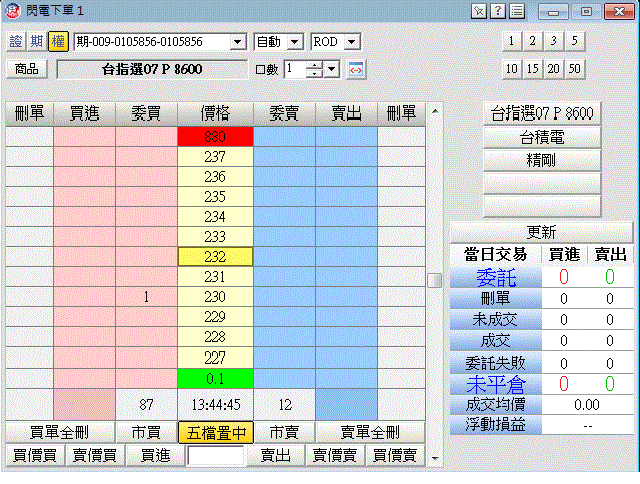Select quantity preset 10
Image resolution: width=640 pixels, height=484 pixels.
tap(512, 69)
